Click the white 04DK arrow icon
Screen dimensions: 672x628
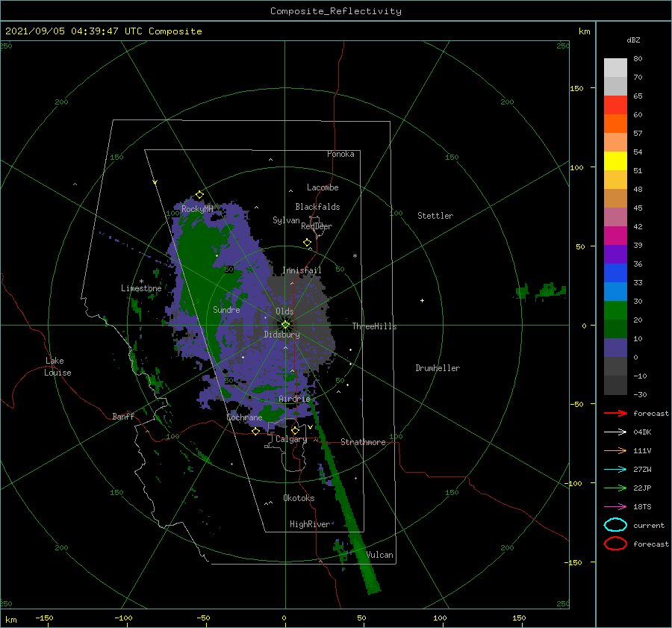[x=615, y=432]
